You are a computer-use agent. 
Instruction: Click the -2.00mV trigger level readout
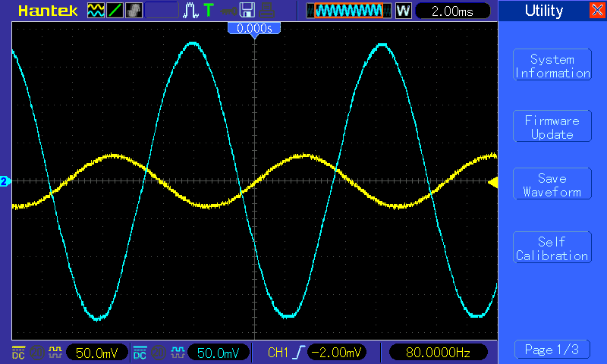click(x=336, y=353)
